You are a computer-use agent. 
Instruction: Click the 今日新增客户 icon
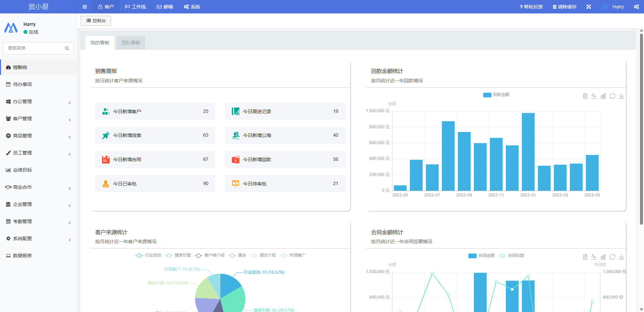[106, 111]
